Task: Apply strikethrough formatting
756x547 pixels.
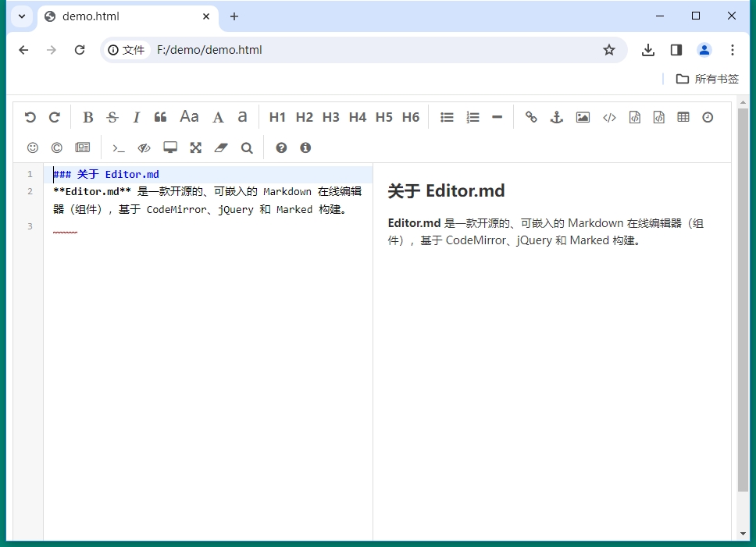Action: point(112,117)
